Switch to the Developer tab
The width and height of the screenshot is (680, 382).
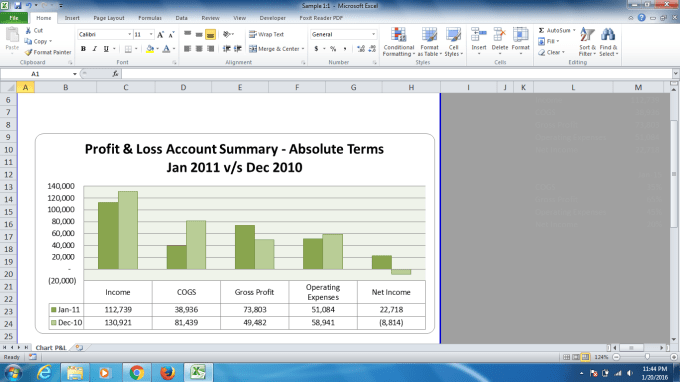[272, 18]
